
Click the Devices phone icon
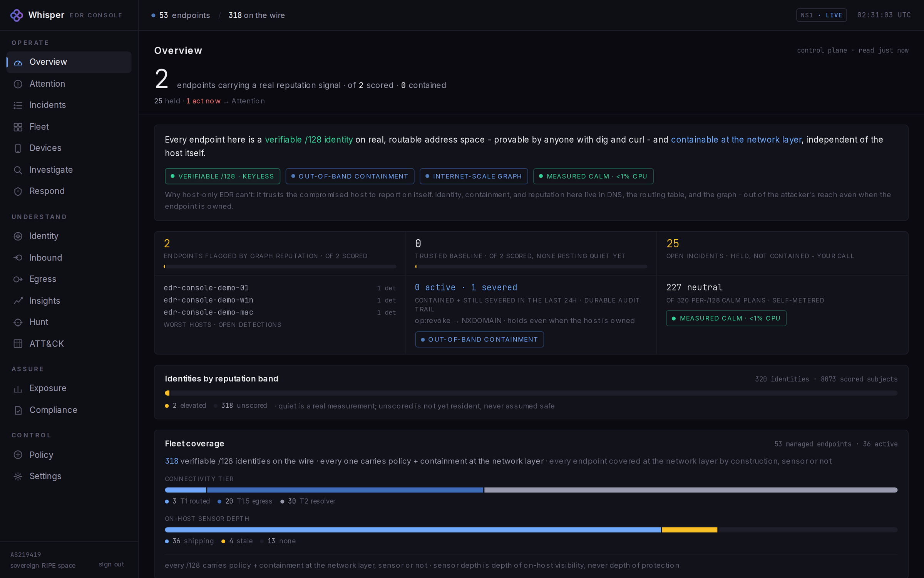18,148
